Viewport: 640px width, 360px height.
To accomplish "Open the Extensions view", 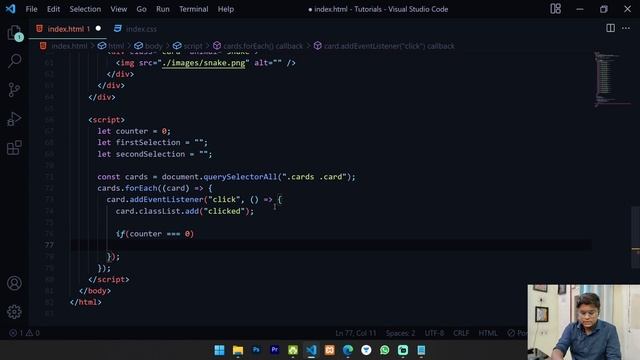I will pos(14,148).
